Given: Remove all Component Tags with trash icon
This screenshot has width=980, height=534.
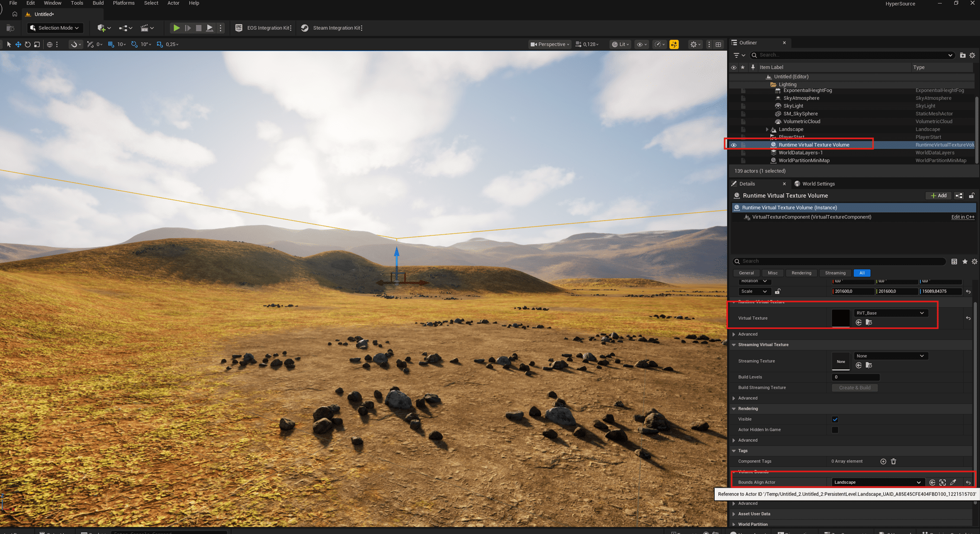Looking at the screenshot, I should coord(893,462).
